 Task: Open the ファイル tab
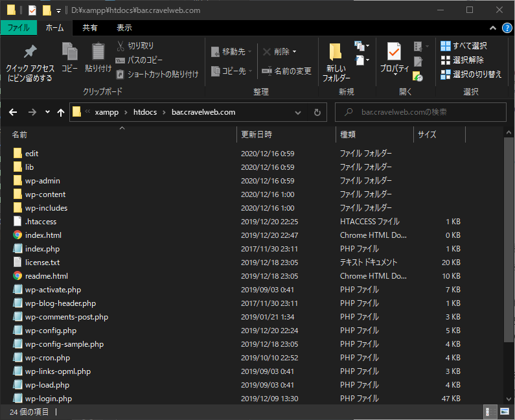pos(18,28)
